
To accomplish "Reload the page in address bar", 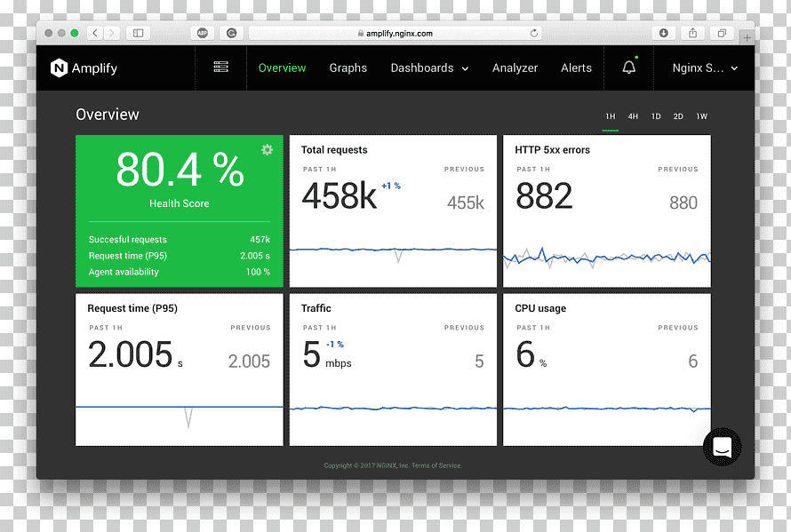I will (x=534, y=33).
